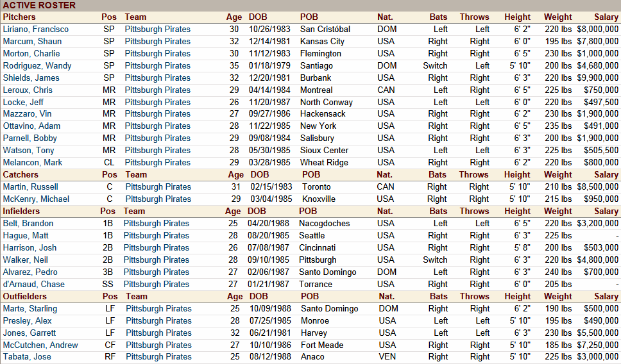The width and height of the screenshot is (621, 364).
Task: Click Catchers section Weight header
Action: coord(558,175)
